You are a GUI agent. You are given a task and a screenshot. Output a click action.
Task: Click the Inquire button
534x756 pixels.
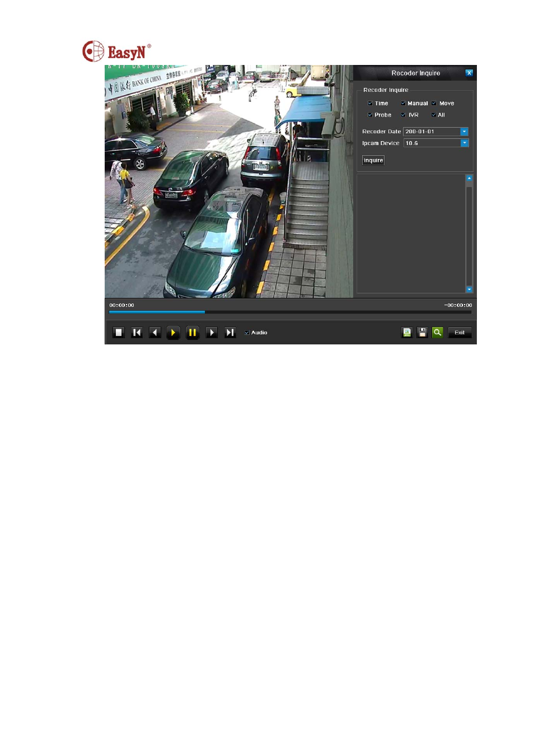click(373, 161)
